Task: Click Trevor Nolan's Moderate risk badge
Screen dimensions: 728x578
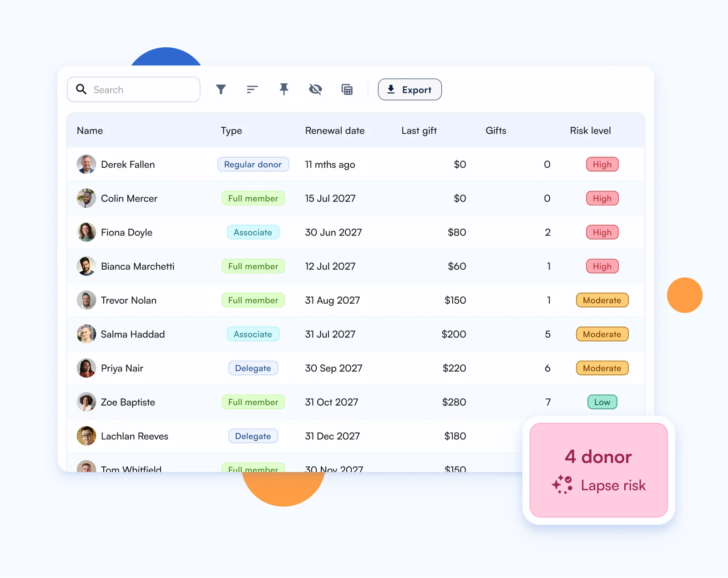Action: (602, 300)
